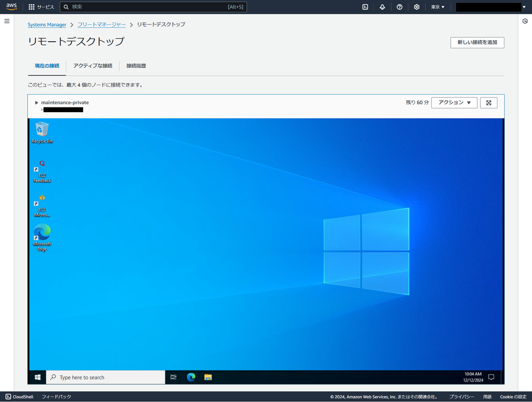Select the EC2 Feedback shortcut
This screenshot has height=402, width=532.
pos(42,171)
